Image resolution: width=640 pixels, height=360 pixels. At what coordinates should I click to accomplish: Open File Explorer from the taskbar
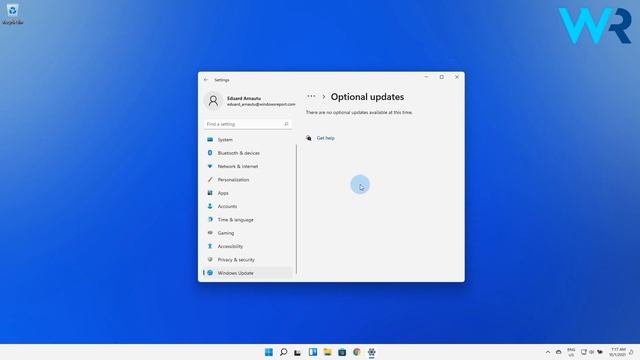(x=327, y=352)
